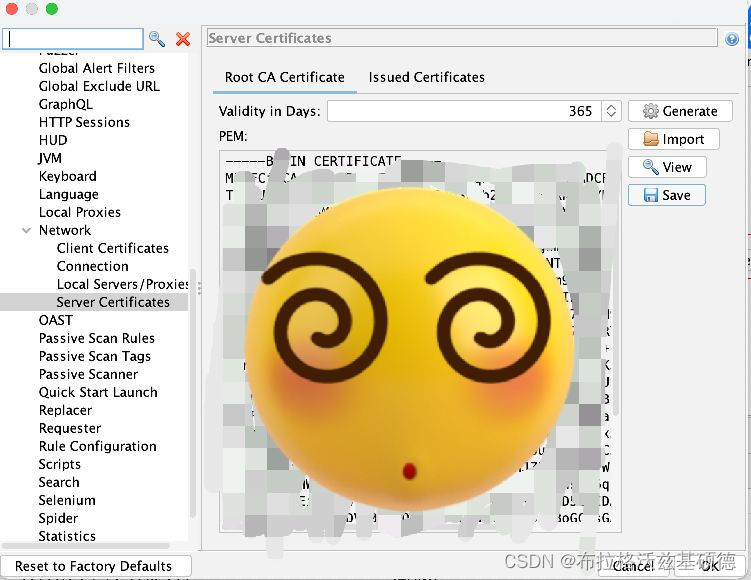
Task: Click the green macOS zoom button
Action: click(52, 9)
